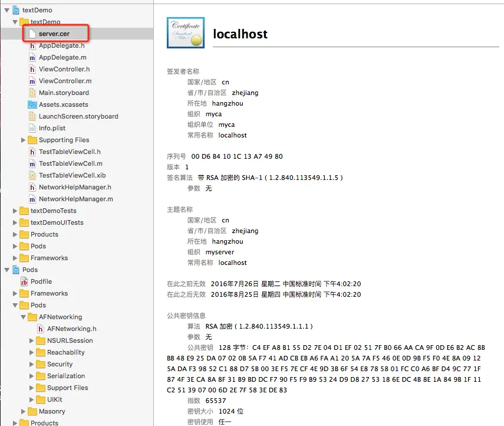Open ViewController.h from the navigator

click(x=77, y=69)
